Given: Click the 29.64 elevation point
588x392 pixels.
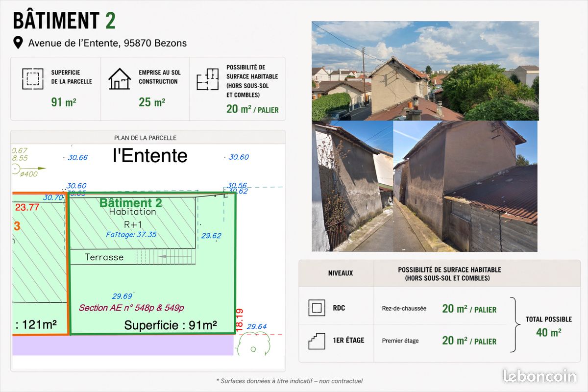Looking at the screenshot, I should click(257, 326).
